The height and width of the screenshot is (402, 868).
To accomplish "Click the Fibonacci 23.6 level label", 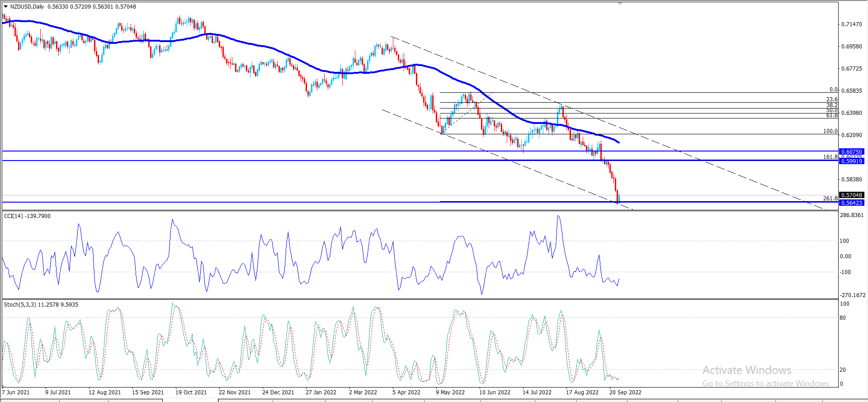I will (832, 99).
